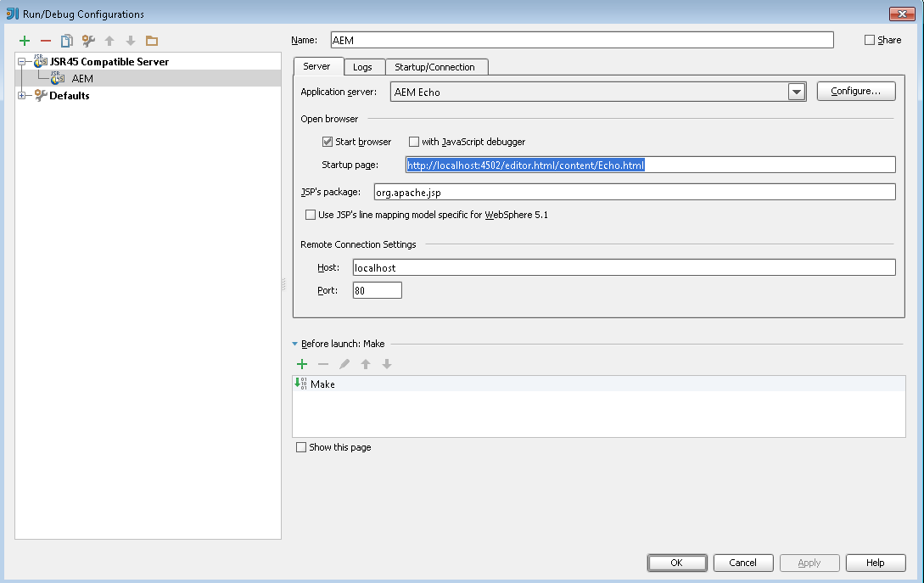Screen dimensions: 924x583
Task: Move the configuration down in the list toolbar
Action: [x=131, y=41]
